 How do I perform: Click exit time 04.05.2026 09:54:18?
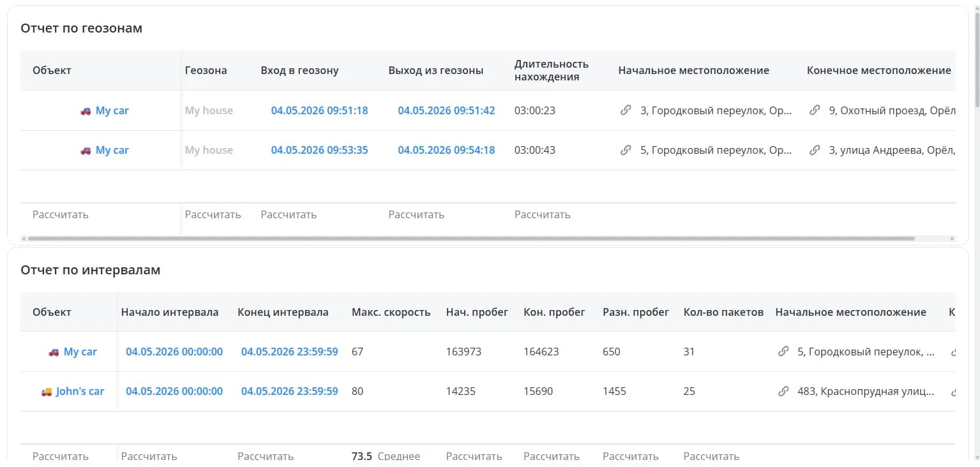point(446,150)
